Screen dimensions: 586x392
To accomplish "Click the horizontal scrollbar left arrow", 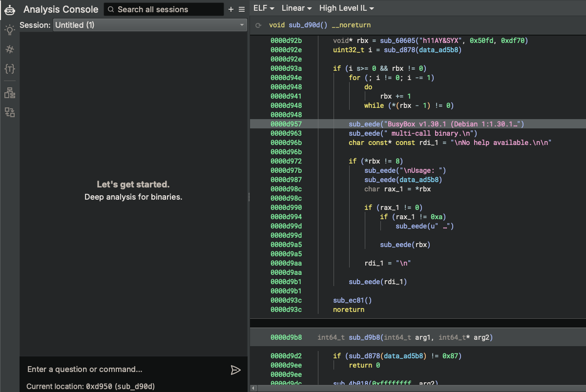I will click(x=253, y=388).
